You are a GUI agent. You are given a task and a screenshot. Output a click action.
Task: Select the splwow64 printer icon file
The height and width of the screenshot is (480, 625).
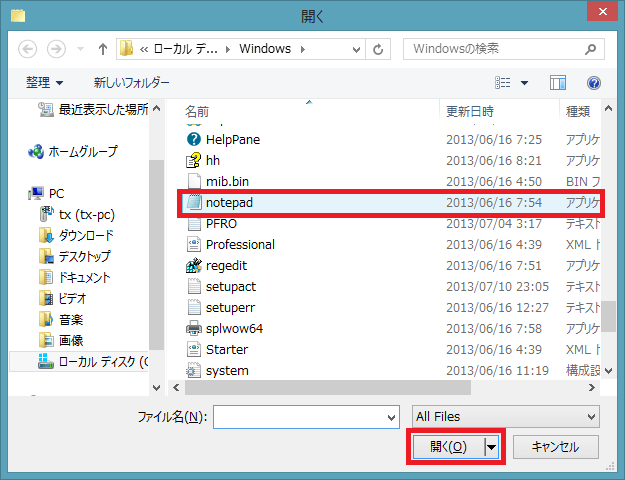coord(194,328)
